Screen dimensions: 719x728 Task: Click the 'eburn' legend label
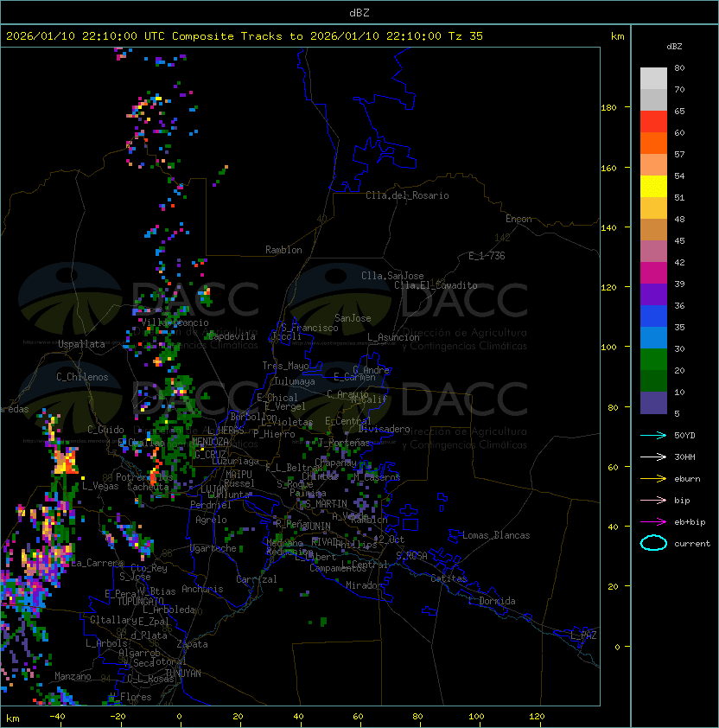coord(687,479)
